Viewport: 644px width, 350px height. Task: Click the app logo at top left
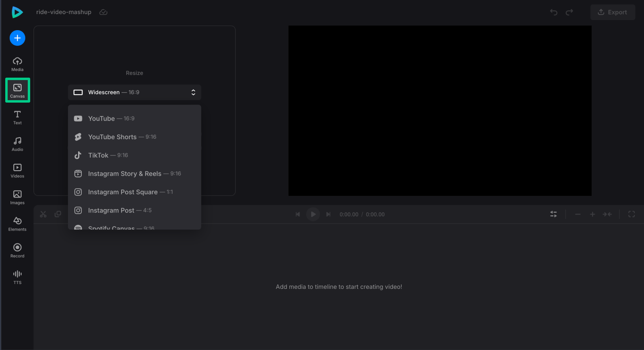tap(17, 12)
